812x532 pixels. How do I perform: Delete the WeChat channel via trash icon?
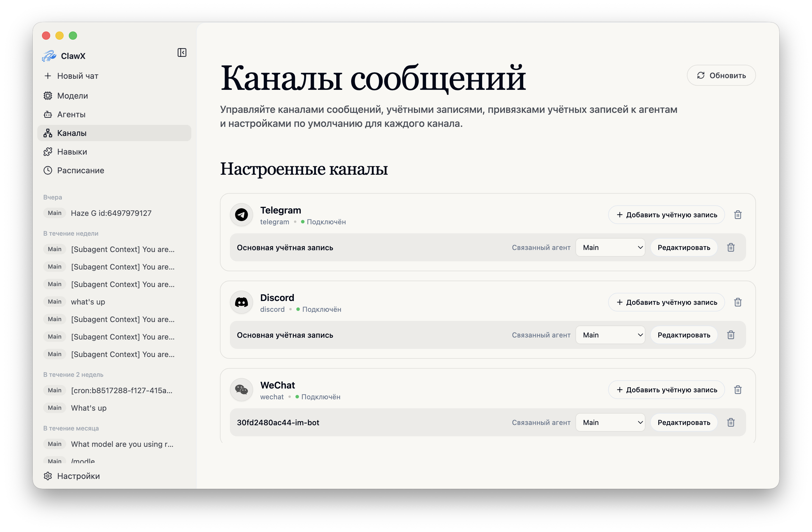pos(738,390)
